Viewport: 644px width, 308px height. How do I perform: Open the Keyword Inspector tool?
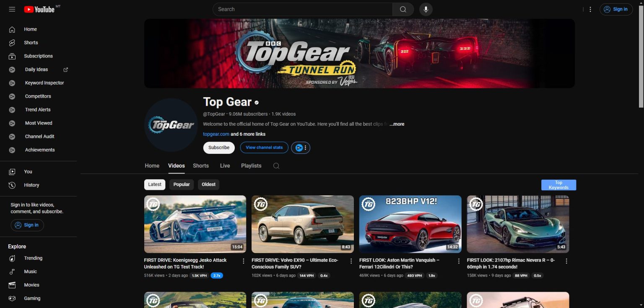click(44, 83)
